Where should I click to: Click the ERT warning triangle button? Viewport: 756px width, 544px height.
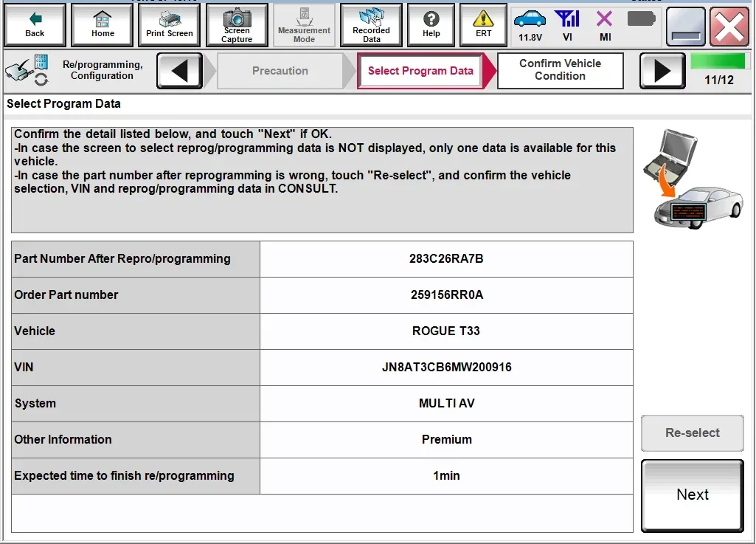(x=483, y=25)
